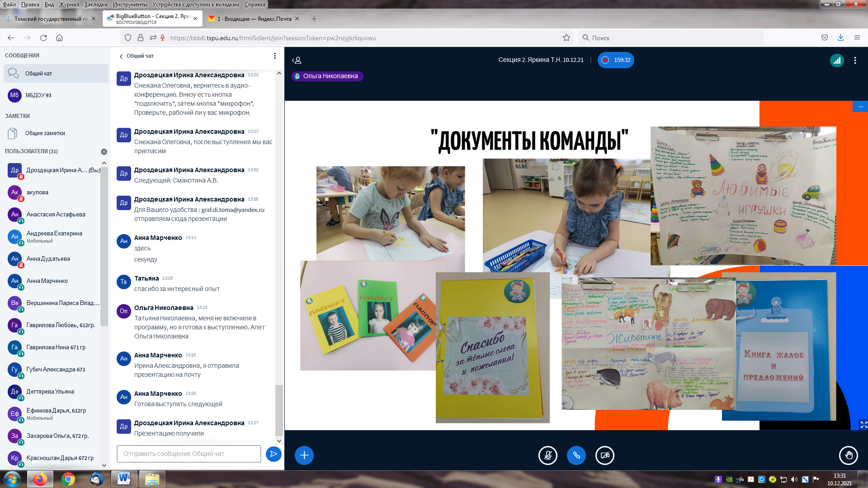Click the raise hand icon
Viewport: 868px width, 488px height.
[848, 455]
